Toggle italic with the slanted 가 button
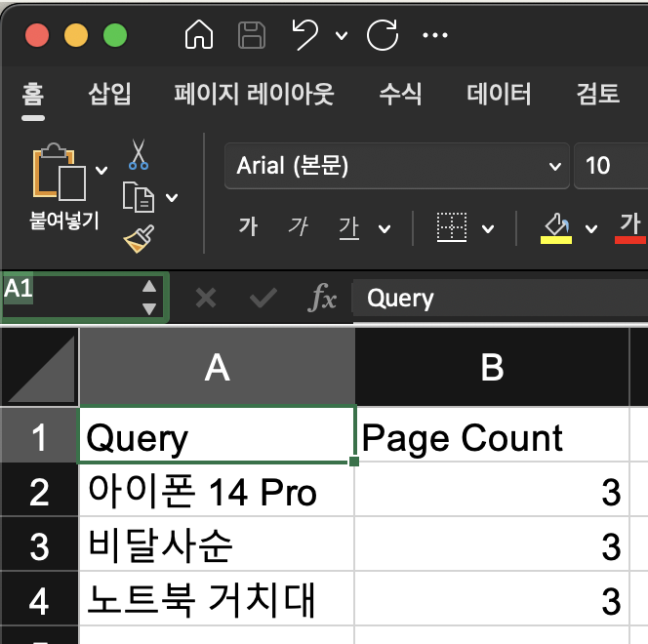648x644 pixels. (298, 226)
